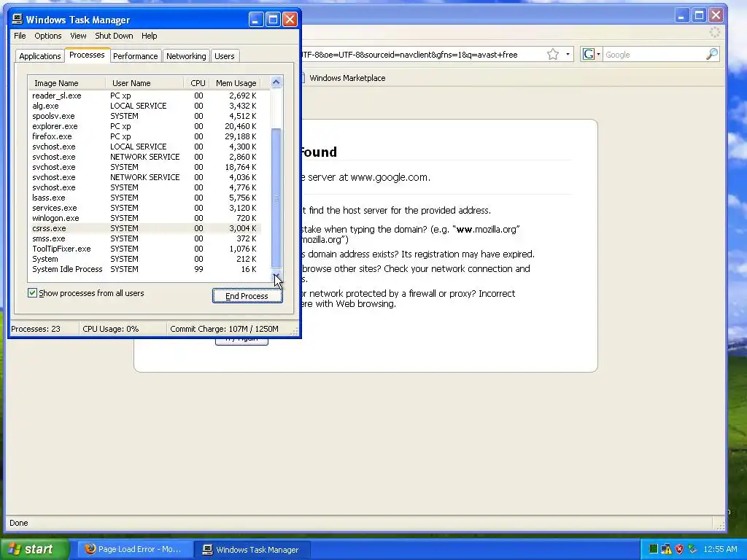Click the Firefox loading throbber icon
The width and height of the screenshot is (747, 560).
click(715, 32)
